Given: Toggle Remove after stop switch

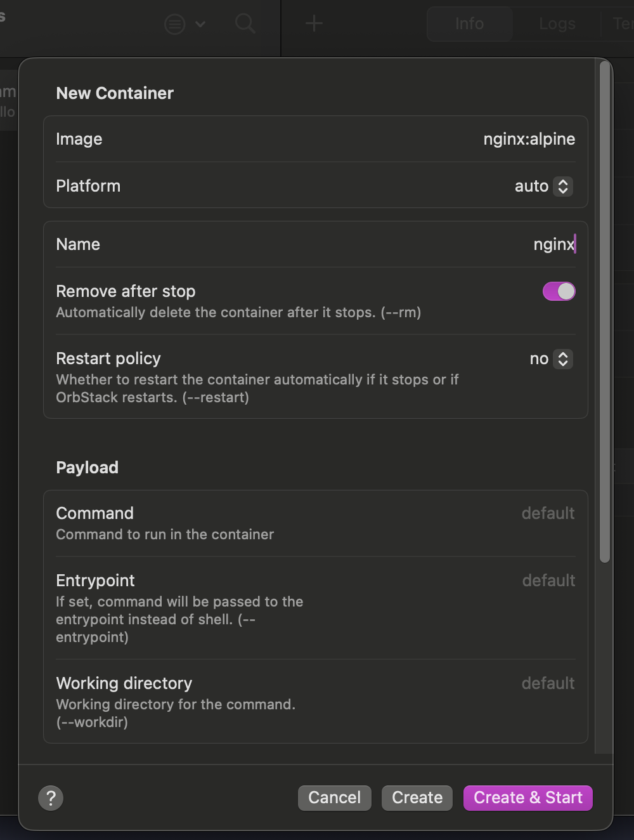Looking at the screenshot, I should pos(559,291).
